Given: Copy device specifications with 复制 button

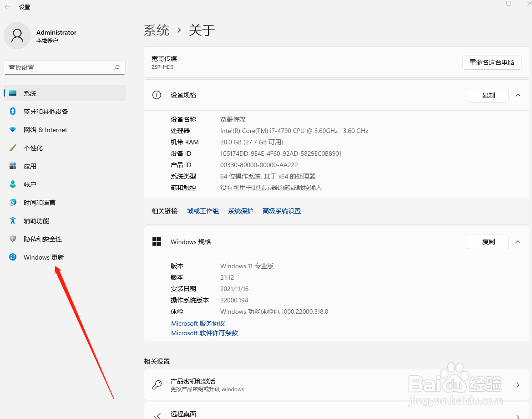Looking at the screenshot, I should [488, 95].
